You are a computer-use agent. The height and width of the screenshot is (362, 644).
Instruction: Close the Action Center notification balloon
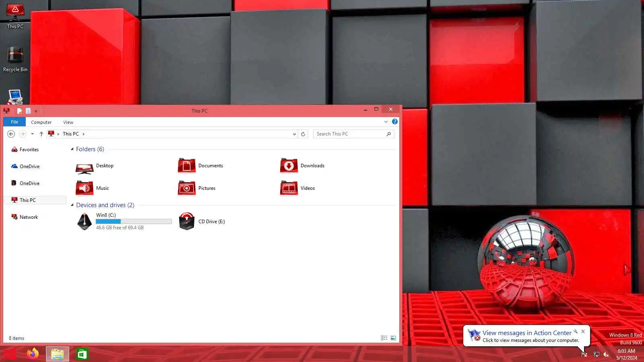pos(583,331)
